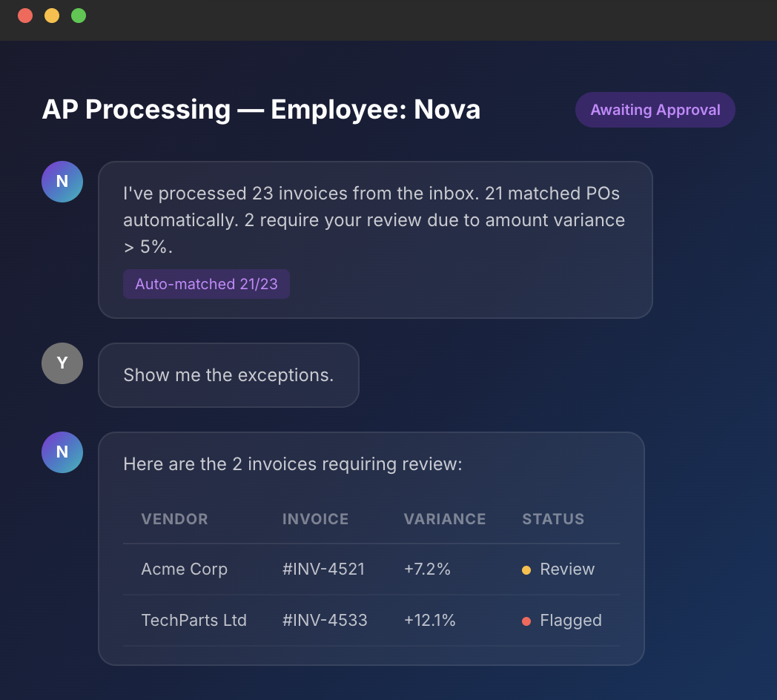This screenshot has height=700, width=777.
Task: Open invoice #INV-4521 from Acme Corp
Action: (324, 569)
